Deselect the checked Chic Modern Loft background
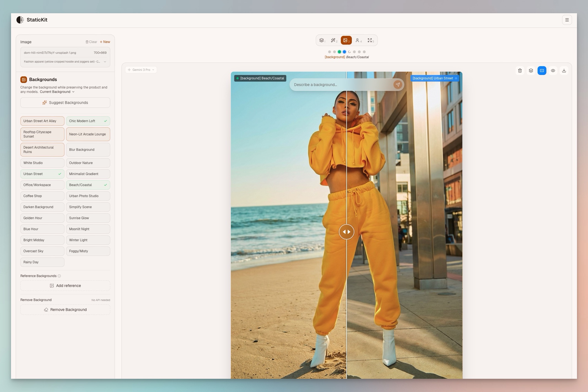The image size is (588, 392). coord(88,121)
